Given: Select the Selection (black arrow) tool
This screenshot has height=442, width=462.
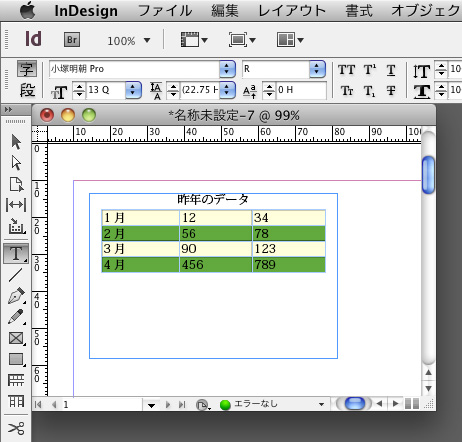Looking at the screenshot, I should coord(16,142).
